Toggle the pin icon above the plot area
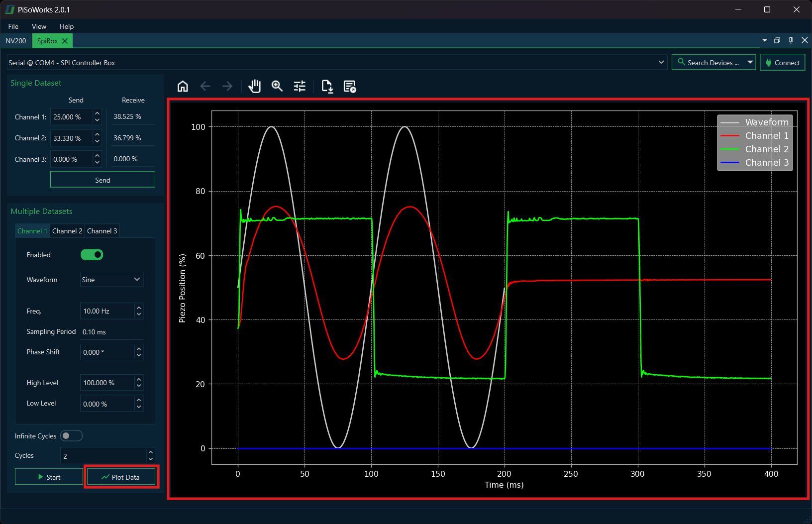 [791, 40]
